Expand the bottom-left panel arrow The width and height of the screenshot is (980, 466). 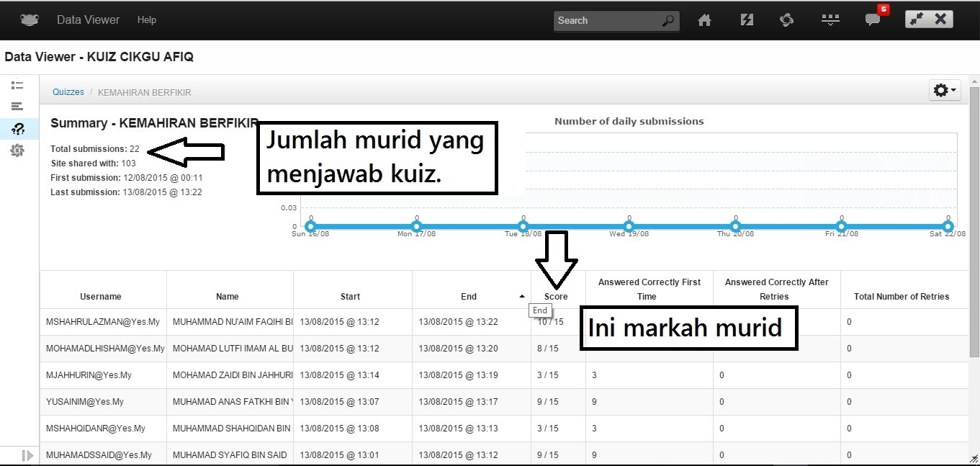click(x=28, y=455)
